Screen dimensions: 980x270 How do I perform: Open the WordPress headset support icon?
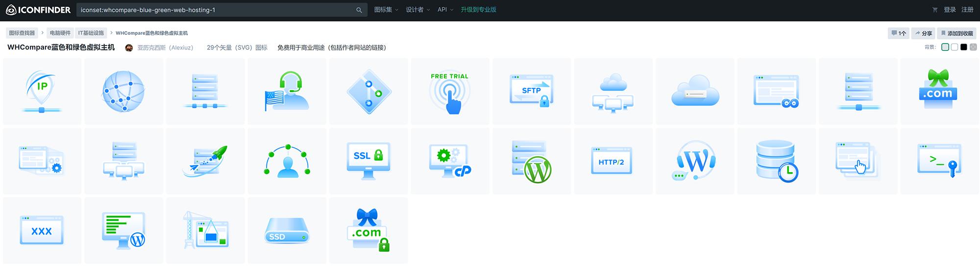695,161
